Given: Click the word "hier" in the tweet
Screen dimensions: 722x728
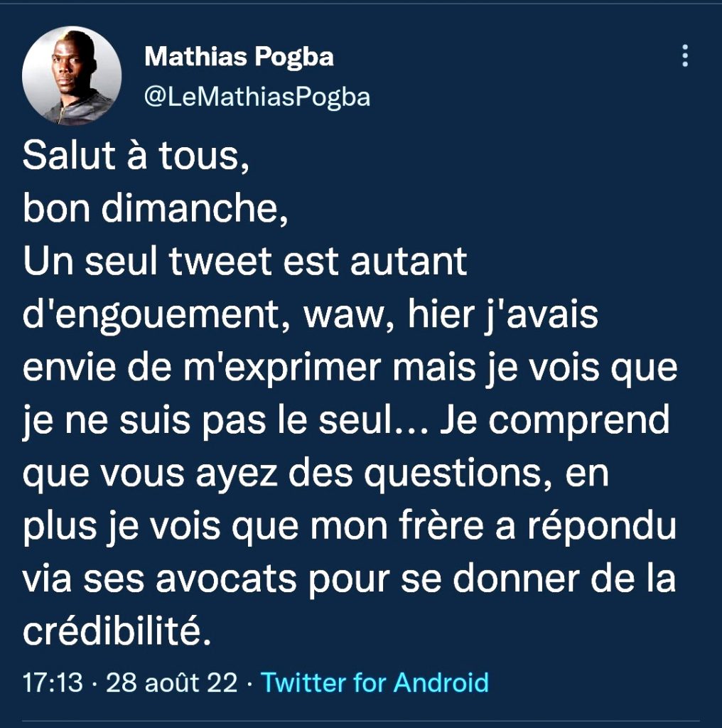Looking at the screenshot, I should [x=436, y=315].
